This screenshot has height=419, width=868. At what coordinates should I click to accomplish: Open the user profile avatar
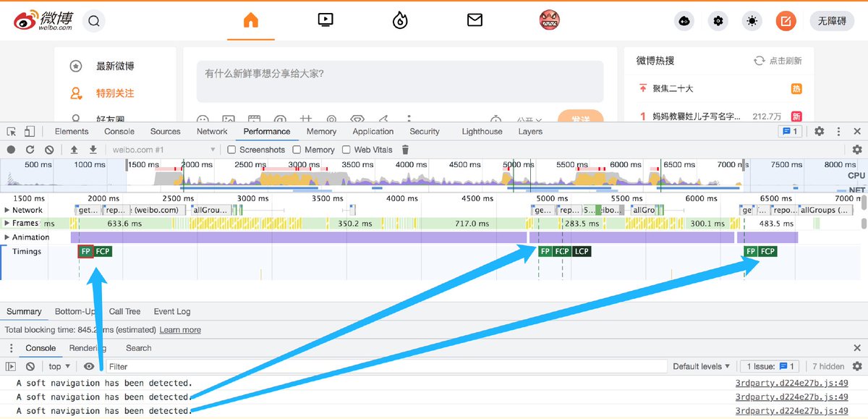[x=550, y=21]
